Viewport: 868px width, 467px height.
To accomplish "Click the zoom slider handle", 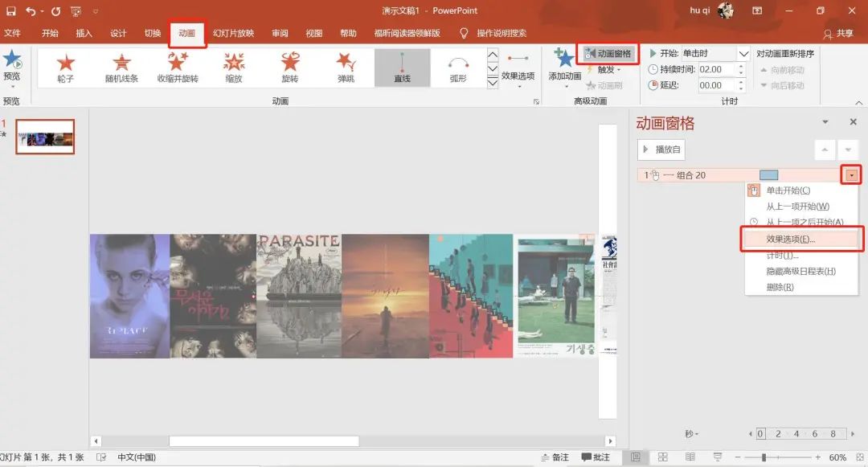I will (x=764, y=457).
